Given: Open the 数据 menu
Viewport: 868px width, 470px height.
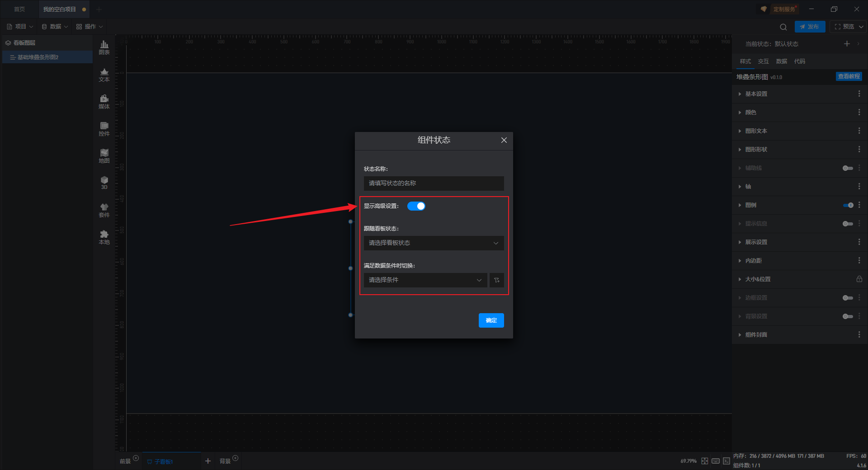Looking at the screenshot, I should pyautogui.click(x=55, y=27).
